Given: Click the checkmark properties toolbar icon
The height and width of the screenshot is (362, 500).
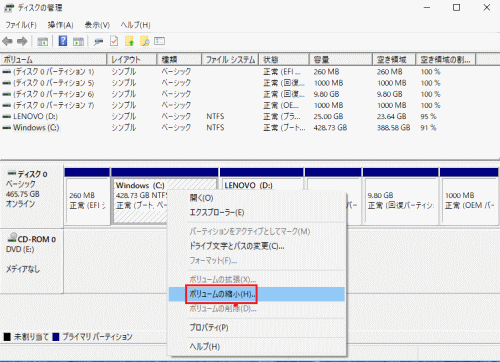Looking at the screenshot, I should [114, 41].
